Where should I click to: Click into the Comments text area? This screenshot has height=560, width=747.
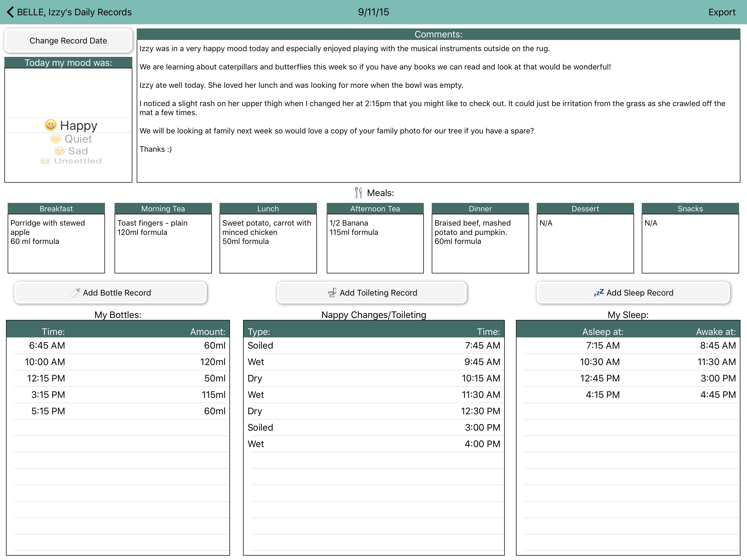[x=438, y=112]
